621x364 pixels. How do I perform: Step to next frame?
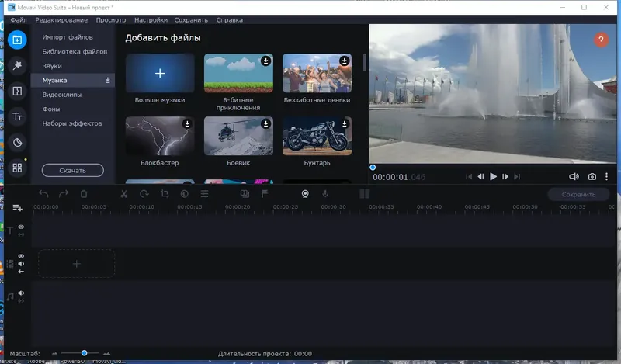click(x=505, y=177)
